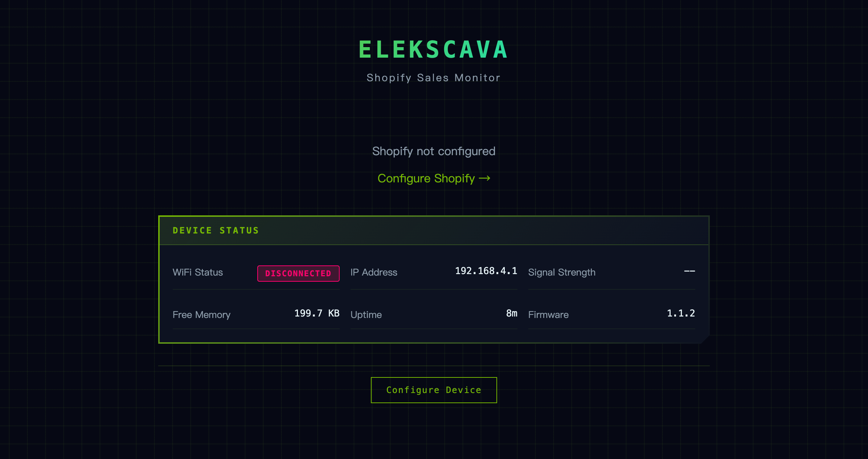Click the ELEKSCAVA header title
This screenshot has width=868, height=459.
pyautogui.click(x=433, y=49)
